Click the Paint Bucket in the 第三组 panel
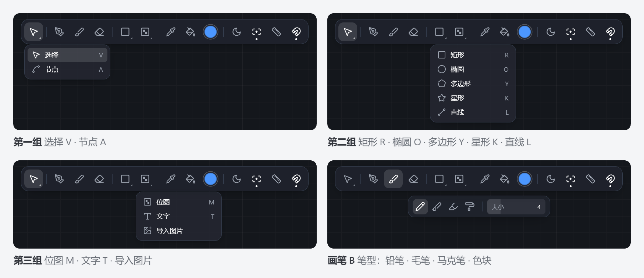644x278 pixels. click(x=191, y=179)
